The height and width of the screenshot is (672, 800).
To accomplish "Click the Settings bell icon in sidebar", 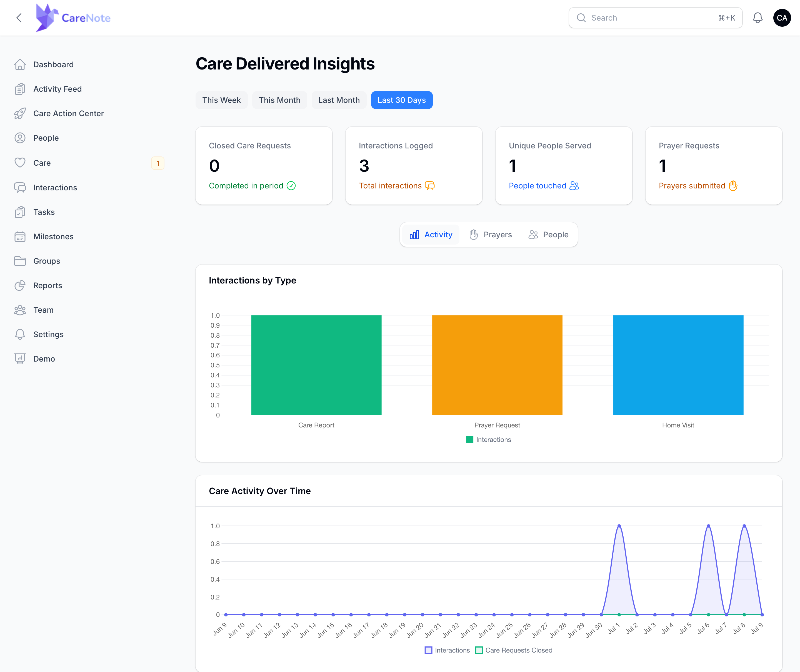I will pyautogui.click(x=20, y=334).
